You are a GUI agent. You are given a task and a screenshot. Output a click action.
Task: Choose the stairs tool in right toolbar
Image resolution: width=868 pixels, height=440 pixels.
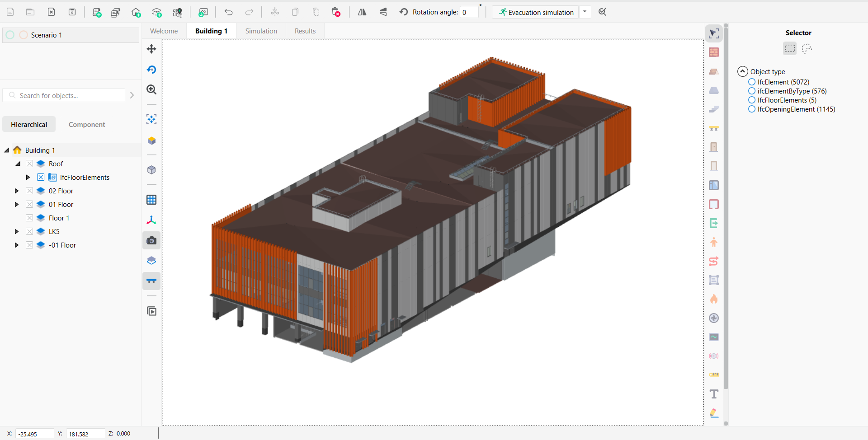coord(714,109)
